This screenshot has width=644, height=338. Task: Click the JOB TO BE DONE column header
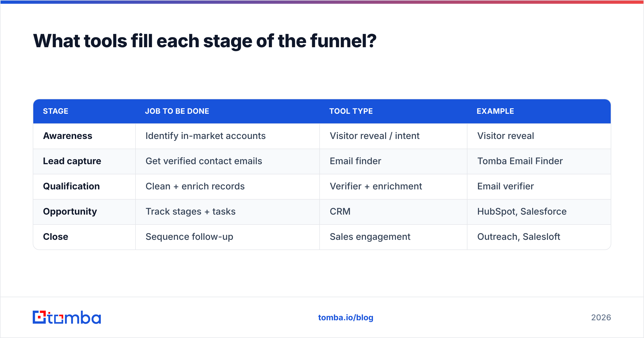point(177,111)
